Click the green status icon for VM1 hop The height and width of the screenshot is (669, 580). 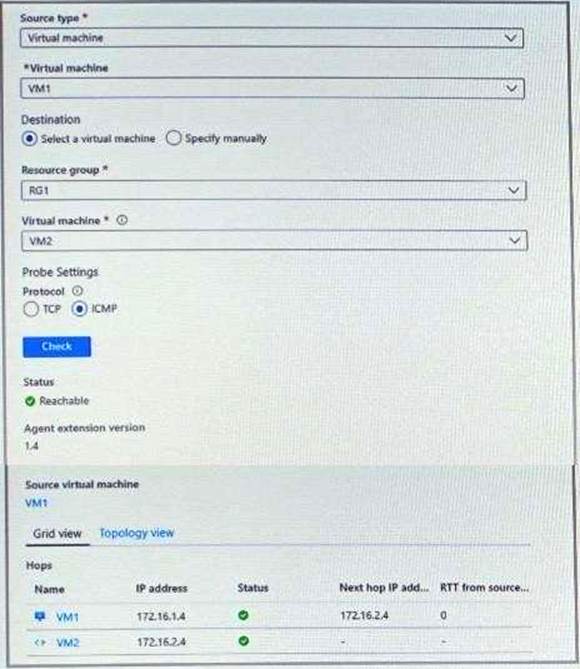243,615
